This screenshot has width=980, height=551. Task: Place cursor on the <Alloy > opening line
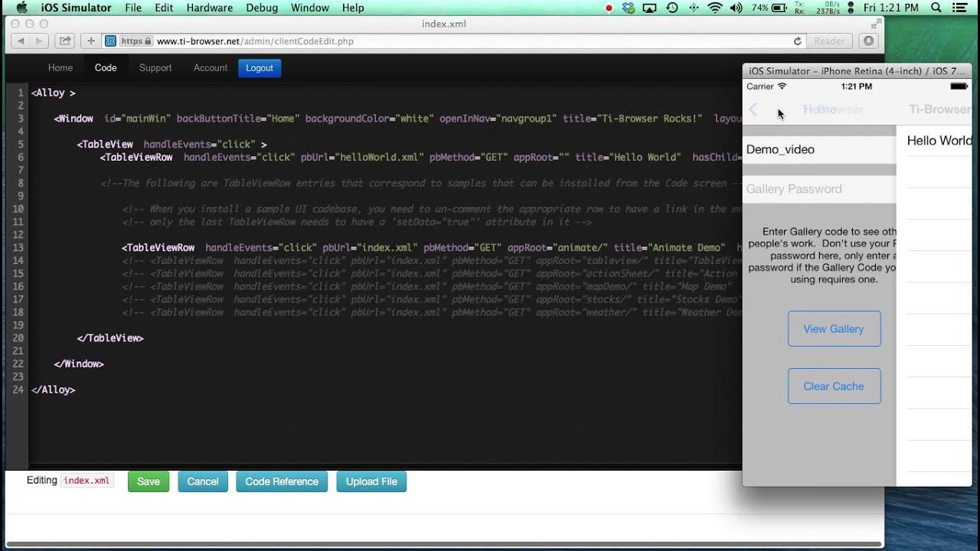(54, 93)
